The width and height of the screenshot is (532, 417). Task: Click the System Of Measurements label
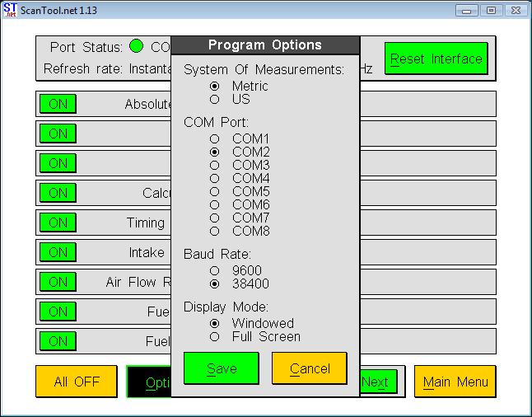tap(264, 69)
